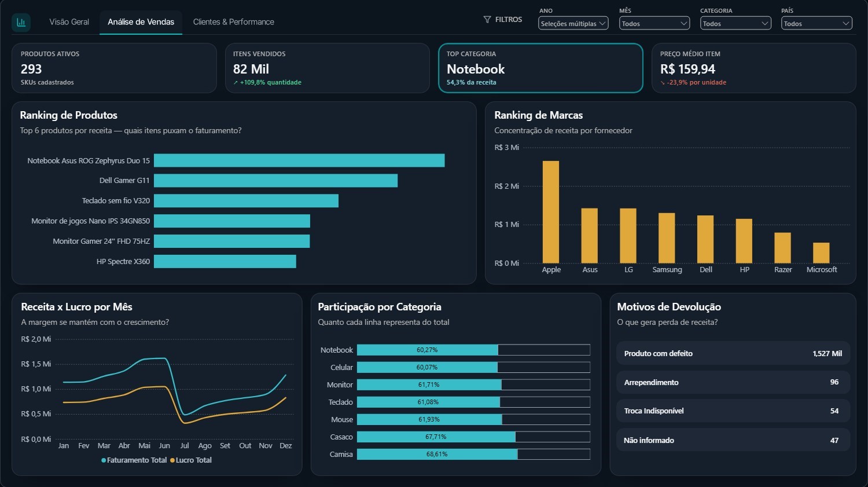Select the HP Spectre X360 bar
The height and width of the screenshot is (487, 868).
click(x=225, y=261)
